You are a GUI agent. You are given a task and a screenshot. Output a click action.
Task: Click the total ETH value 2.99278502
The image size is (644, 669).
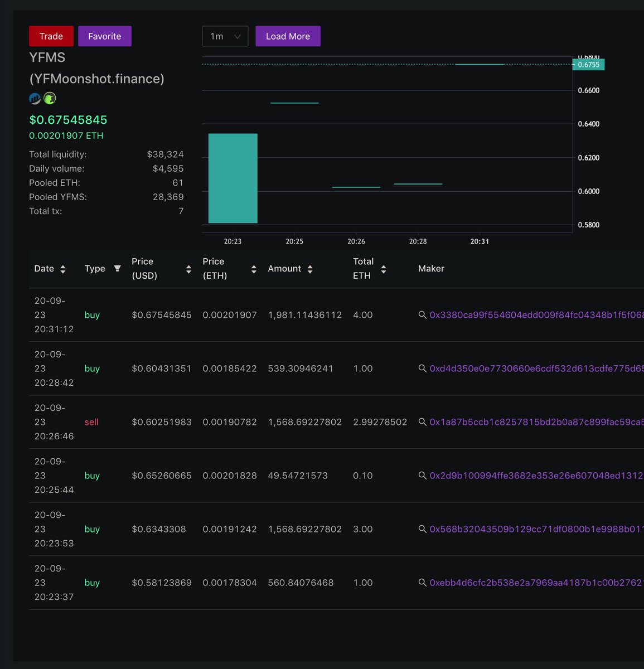tap(380, 422)
